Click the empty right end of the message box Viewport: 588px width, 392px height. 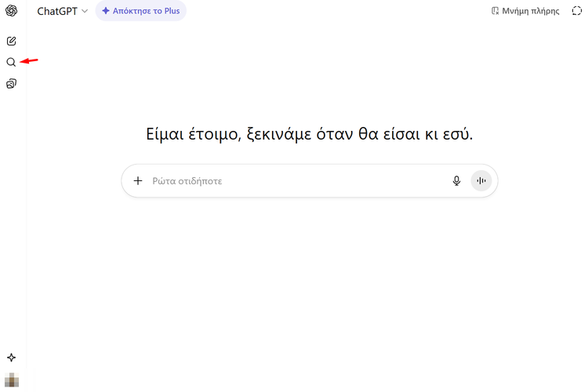[x=423, y=180]
